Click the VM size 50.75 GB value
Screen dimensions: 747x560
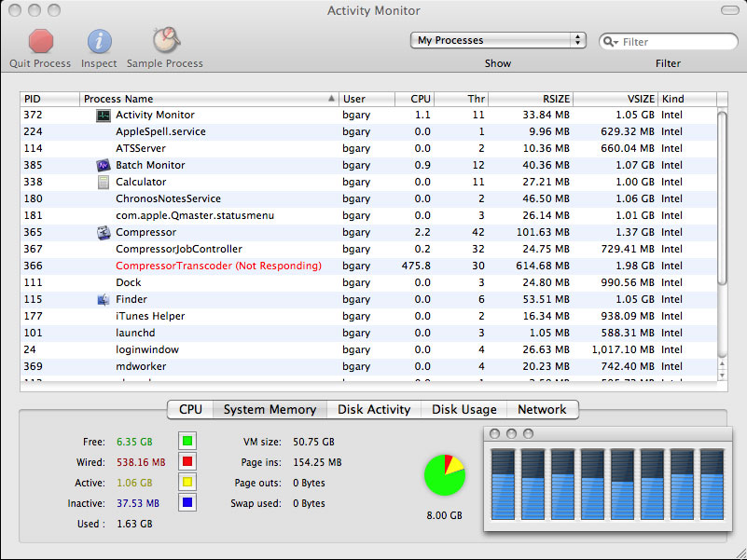tap(313, 442)
